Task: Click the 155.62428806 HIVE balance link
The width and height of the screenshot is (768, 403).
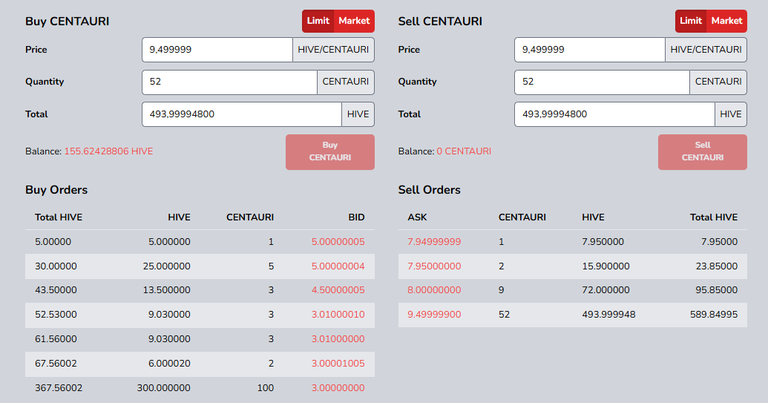Action: [109, 151]
